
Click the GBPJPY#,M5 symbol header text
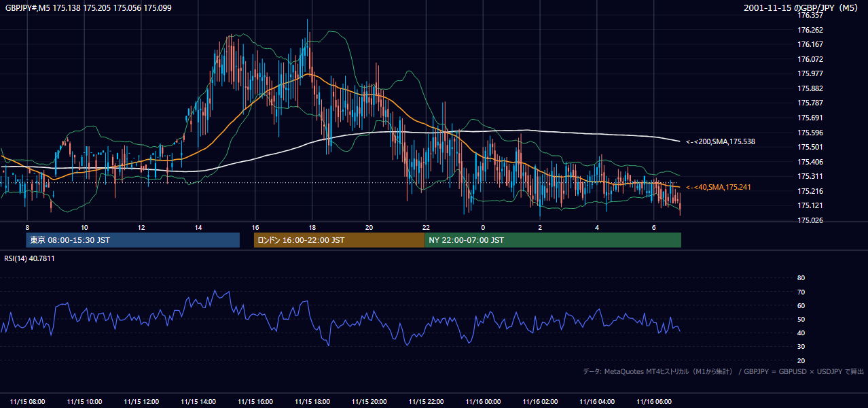(88, 7)
